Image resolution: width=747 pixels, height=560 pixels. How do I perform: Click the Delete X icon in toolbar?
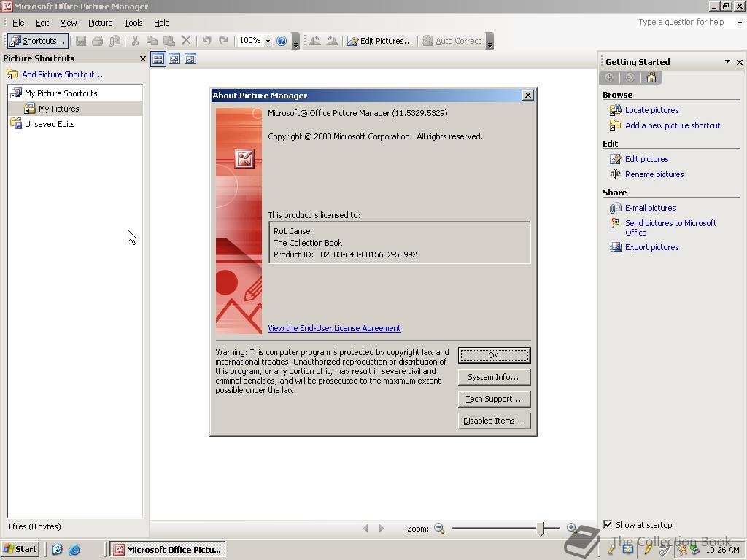(186, 41)
